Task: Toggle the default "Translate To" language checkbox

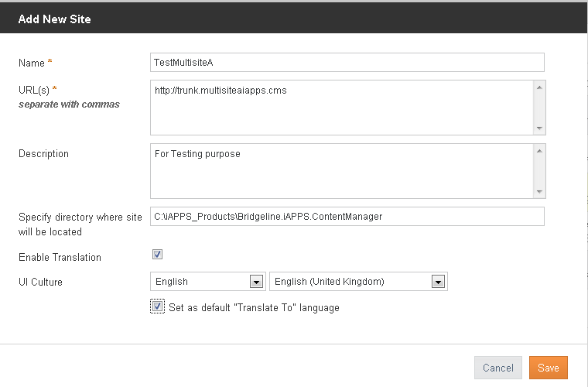Action: 158,307
